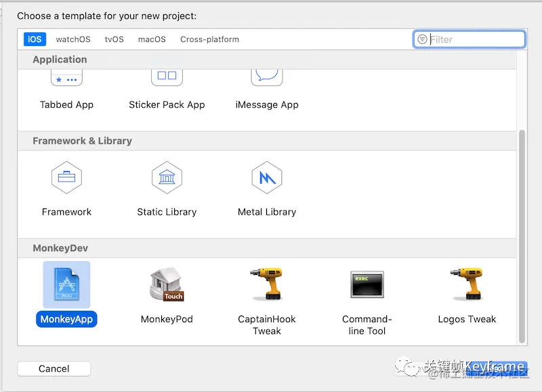
Task: Click the Sticker Pack App label
Action: point(167,105)
